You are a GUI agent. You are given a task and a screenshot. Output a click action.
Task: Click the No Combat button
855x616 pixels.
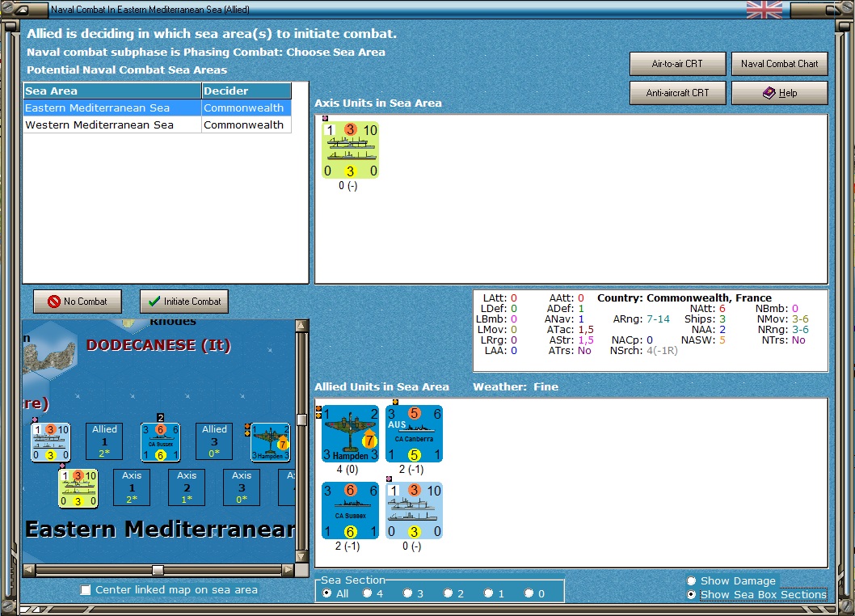click(78, 302)
